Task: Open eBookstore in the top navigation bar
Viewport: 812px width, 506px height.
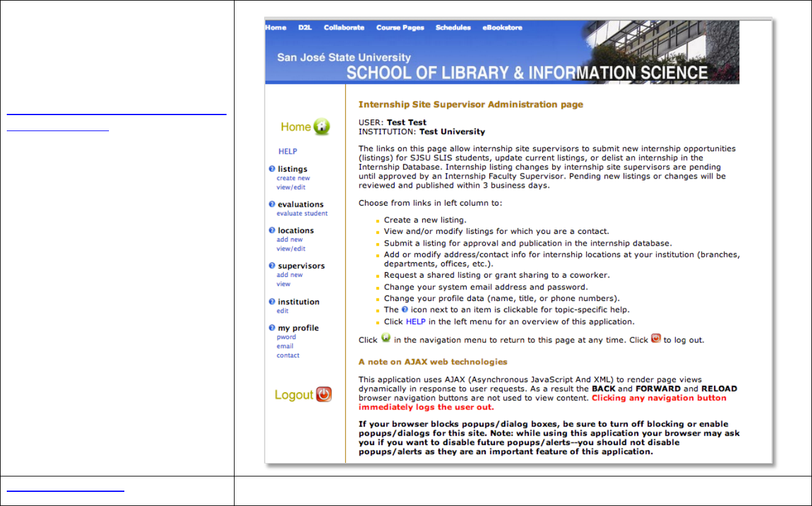Action: [x=502, y=28]
